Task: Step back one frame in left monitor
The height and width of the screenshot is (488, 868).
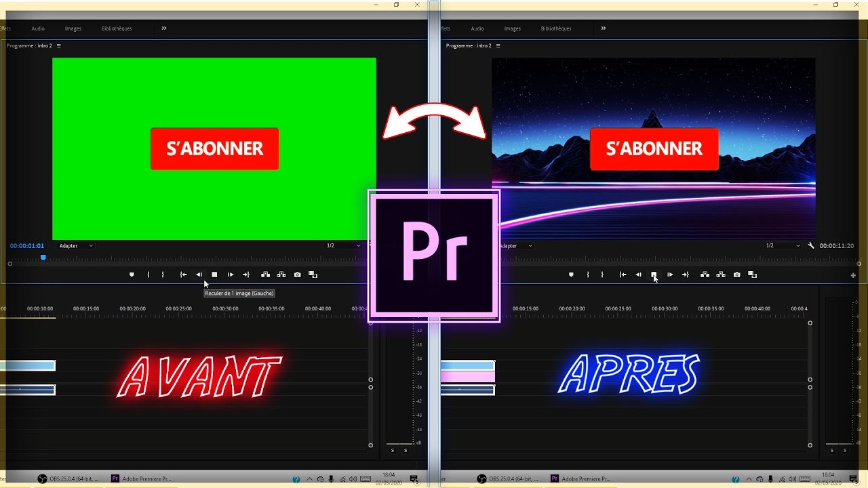Action: [x=199, y=274]
